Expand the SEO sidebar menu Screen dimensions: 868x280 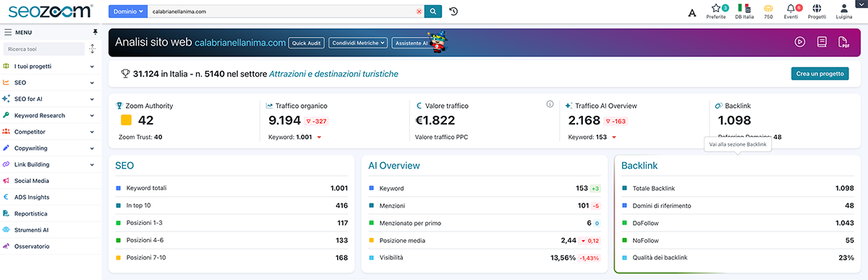click(50, 82)
